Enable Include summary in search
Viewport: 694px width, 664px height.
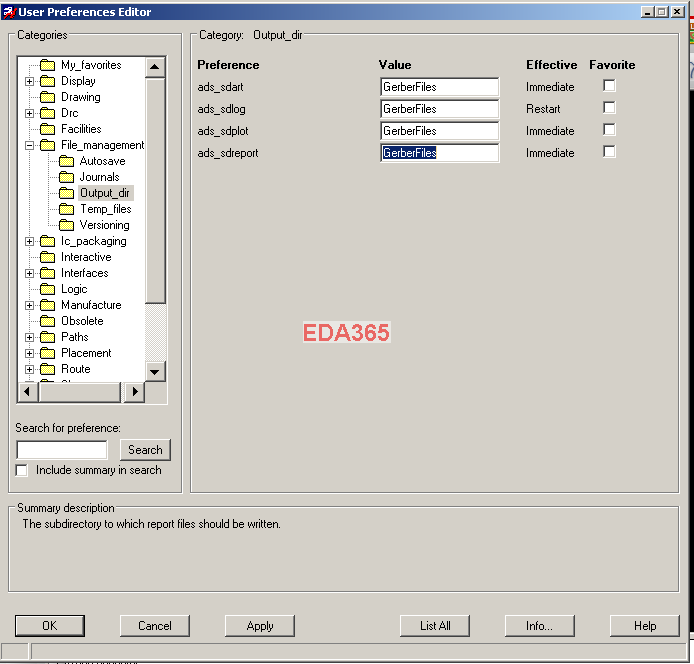(21, 470)
